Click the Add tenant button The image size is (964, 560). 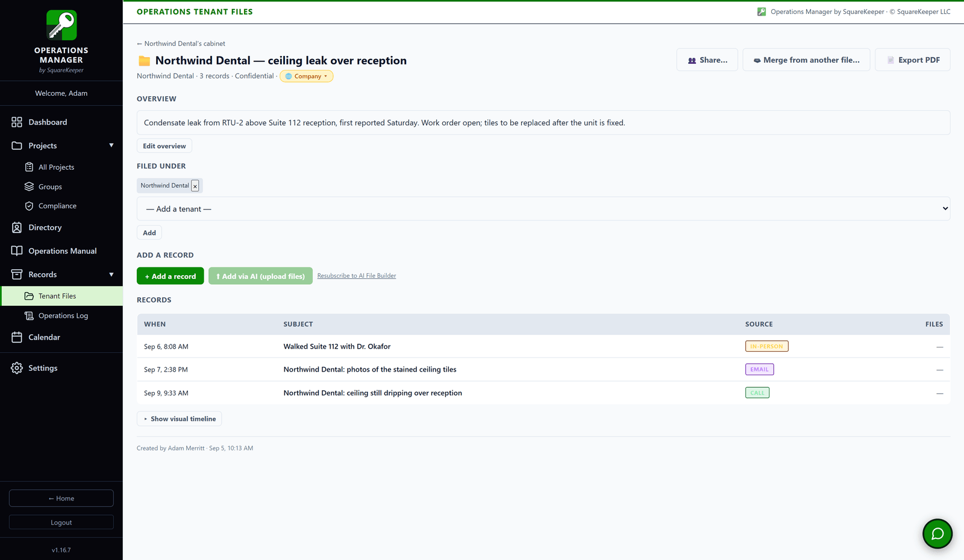coord(149,233)
